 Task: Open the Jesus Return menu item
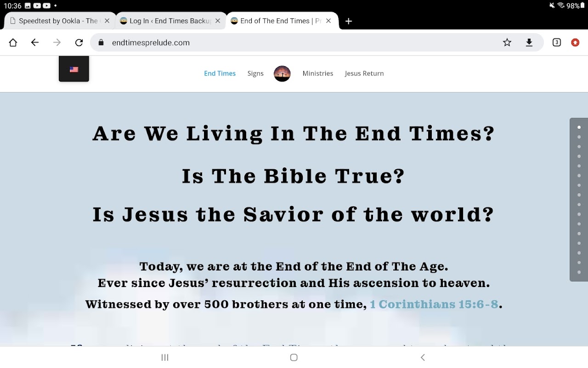(364, 74)
